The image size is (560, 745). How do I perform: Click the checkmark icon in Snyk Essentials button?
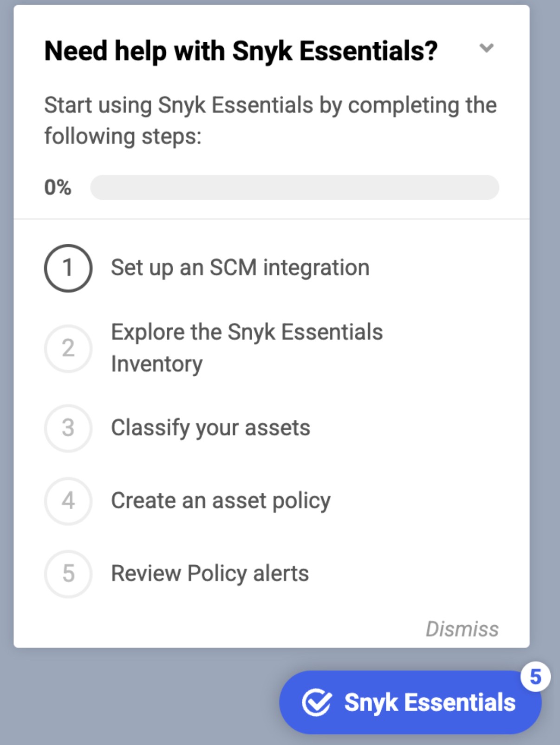click(317, 702)
